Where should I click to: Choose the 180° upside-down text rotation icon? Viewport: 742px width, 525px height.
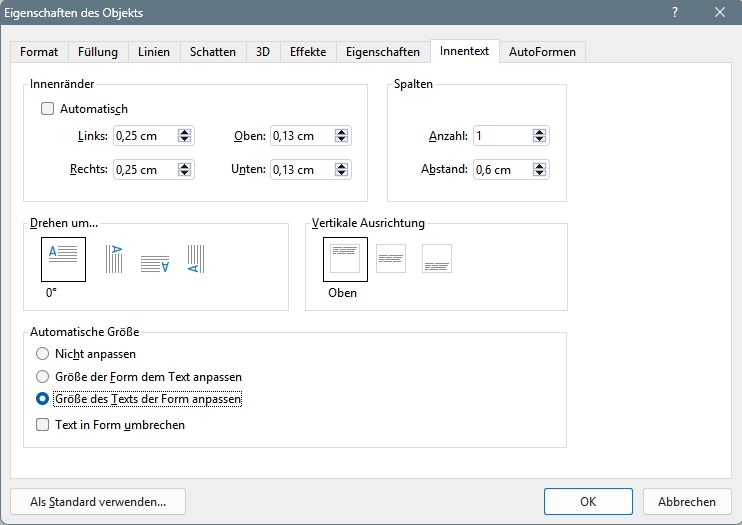click(x=155, y=264)
